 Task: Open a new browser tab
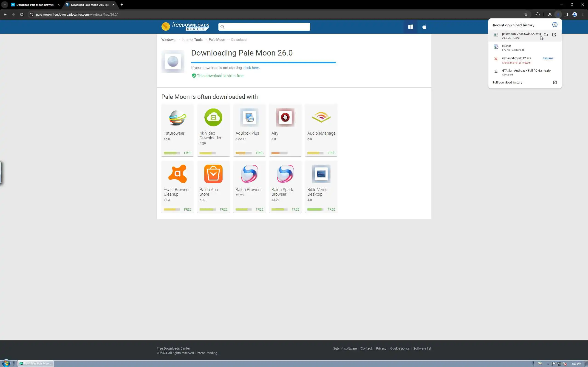[122, 5]
